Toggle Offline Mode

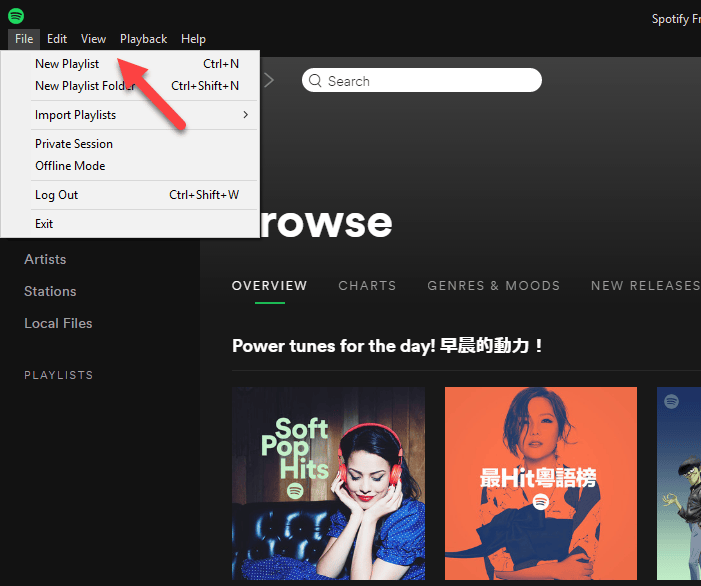(x=130, y=166)
